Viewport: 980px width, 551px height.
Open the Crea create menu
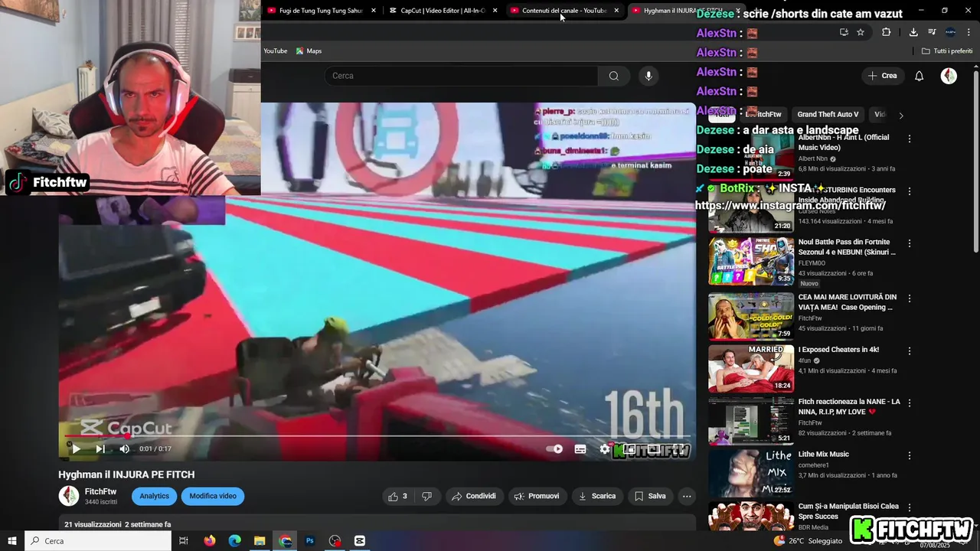click(882, 76)
